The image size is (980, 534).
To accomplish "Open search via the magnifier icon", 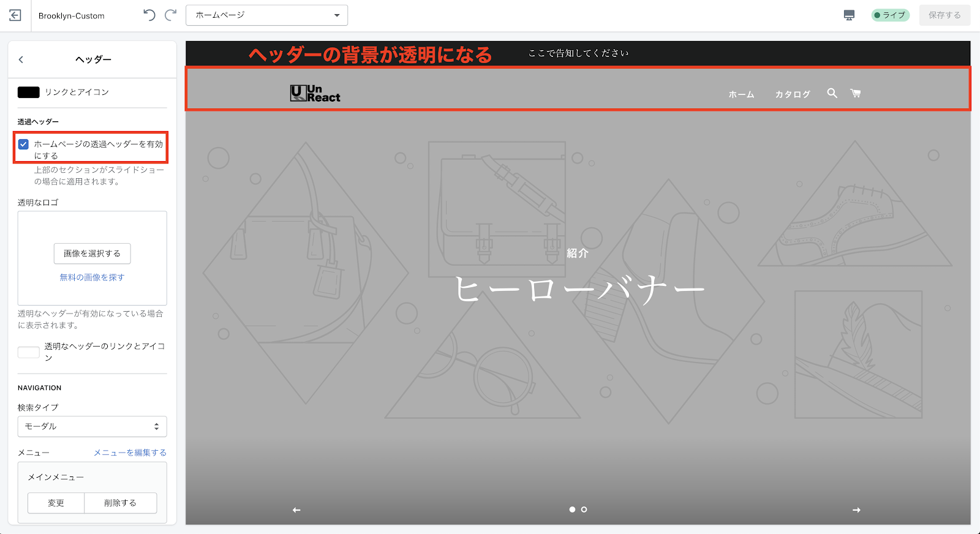I will point(832,93).
